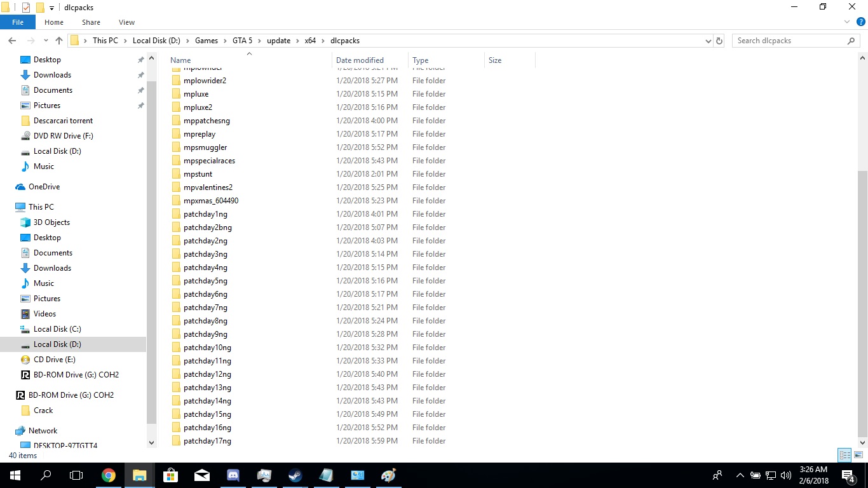Open Quick Access Toolbar customize dropdown
Screen dimensions: 868x488
(x=51, y=8)
